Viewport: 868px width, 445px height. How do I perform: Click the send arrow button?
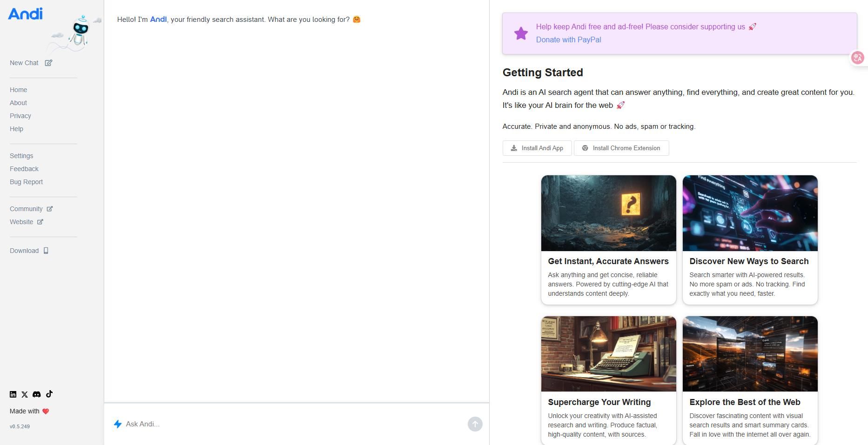[475, 424]
